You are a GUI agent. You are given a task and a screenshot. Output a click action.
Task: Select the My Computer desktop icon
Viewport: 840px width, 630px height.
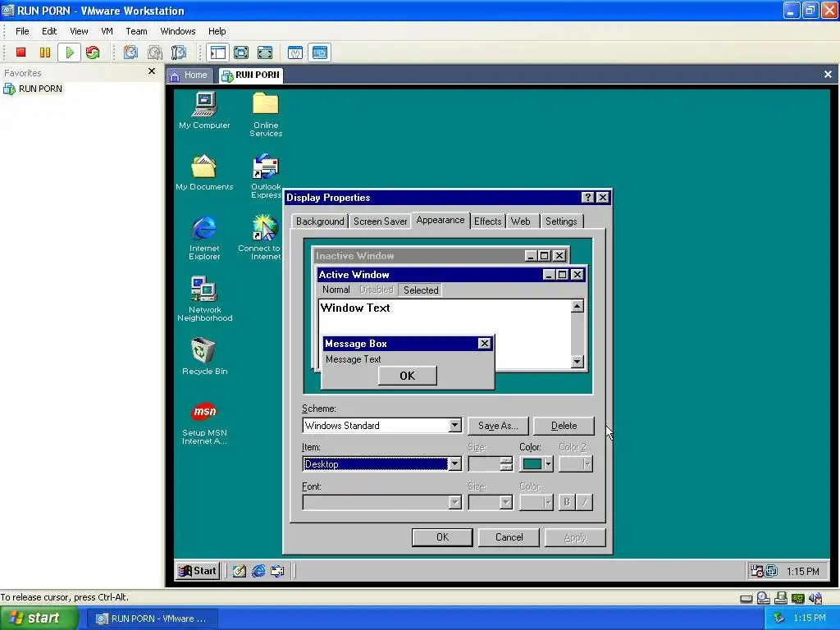[204, 111]
